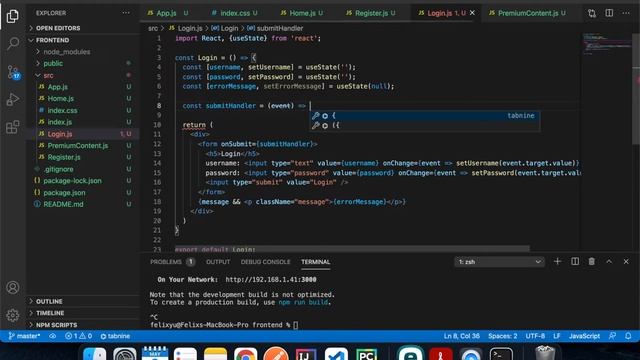Close the terminal panel
Image resolution: width=640 pixels, height=360 pixels.
point(626,262)
